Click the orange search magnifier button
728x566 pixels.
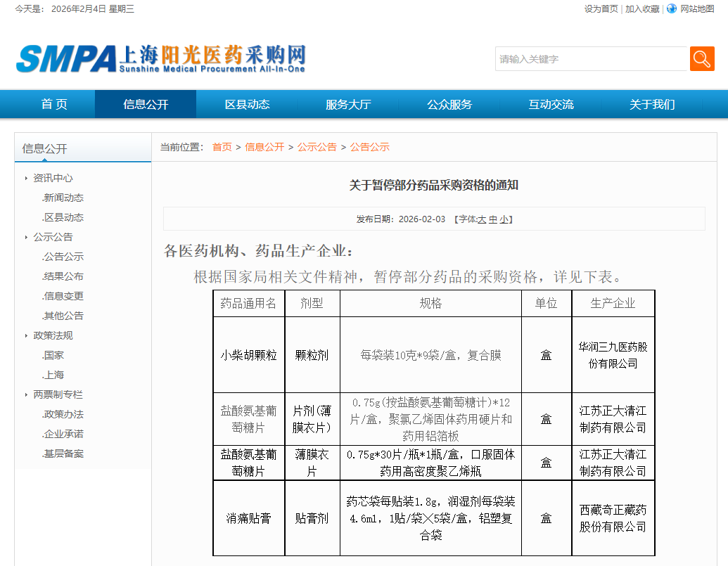[x=702, y=59]
